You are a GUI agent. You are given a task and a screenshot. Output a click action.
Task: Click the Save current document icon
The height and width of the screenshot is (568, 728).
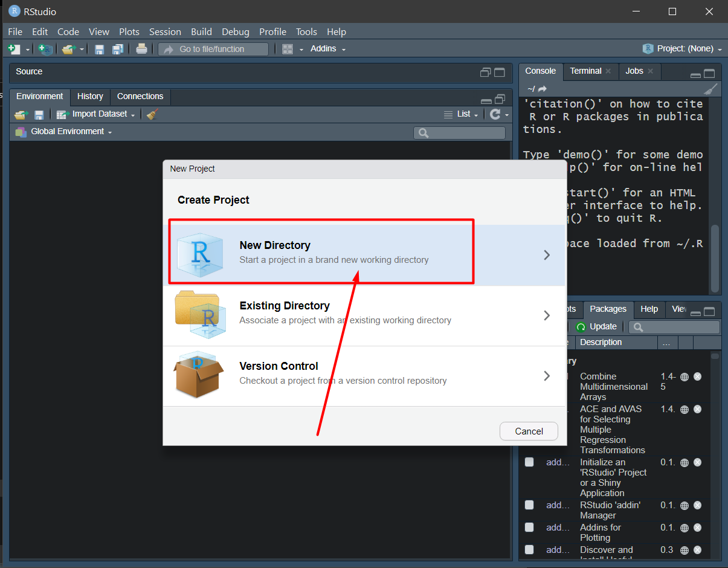100,49
